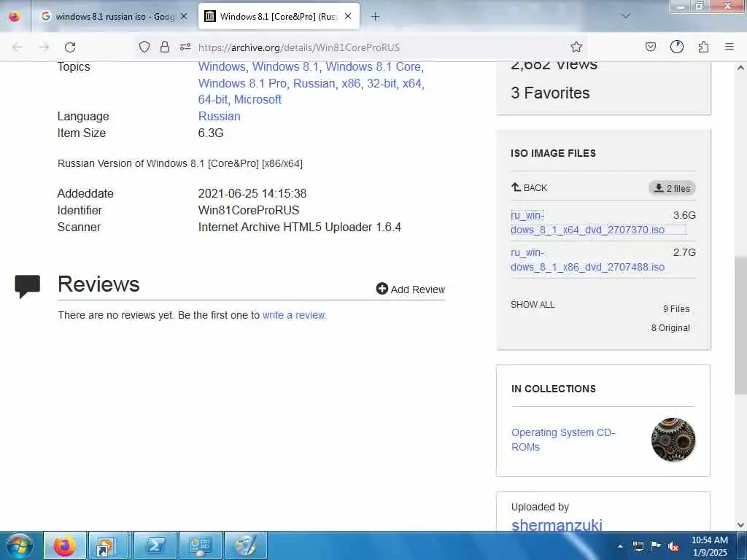Viewport: 747px width, 560px height.
Task: Open the tracking protection shield icon
Action: [x=144, y=47]
